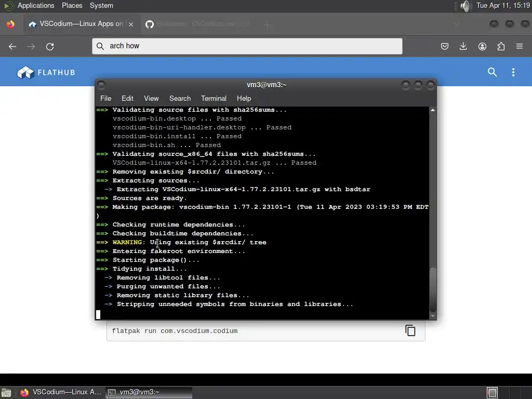Screen dimensions: 532x399
Task: Open terminal File menu
Action: tap(105, 98)
